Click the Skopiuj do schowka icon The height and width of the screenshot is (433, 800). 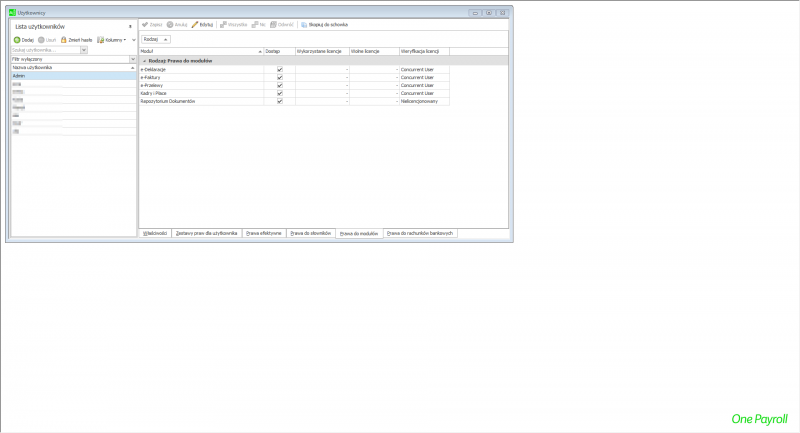pos(304,24)
